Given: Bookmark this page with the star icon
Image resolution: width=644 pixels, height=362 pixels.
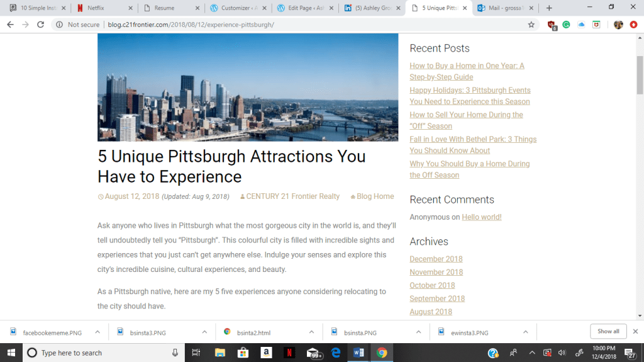Looking at the screenshot, I should click(531, 25).
